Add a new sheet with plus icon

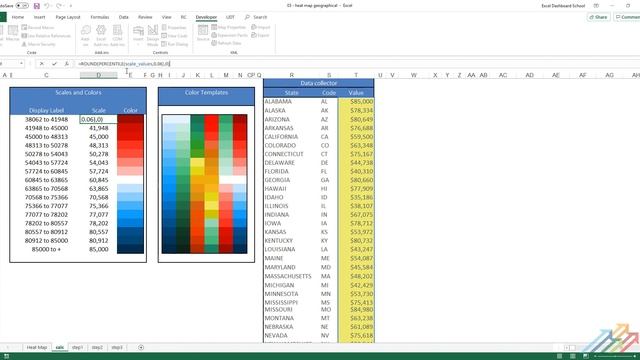pyautogui.click(x=141, y=347)
